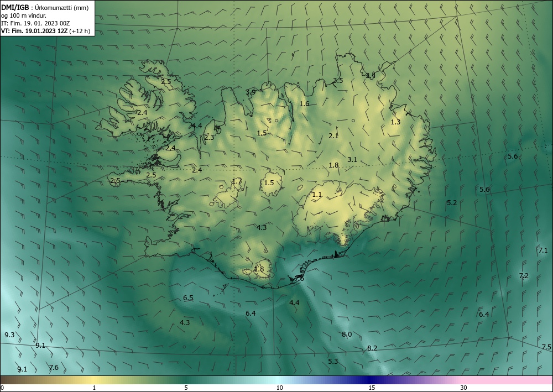This screenshot has width=553, height=392.
Task: Select the 6.5 value off the south coast
Action: pos(188,298)
